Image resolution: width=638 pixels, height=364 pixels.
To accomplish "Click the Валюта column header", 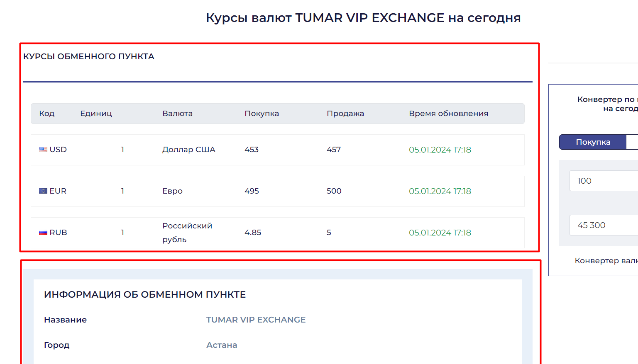I will [x=177, y=114].
